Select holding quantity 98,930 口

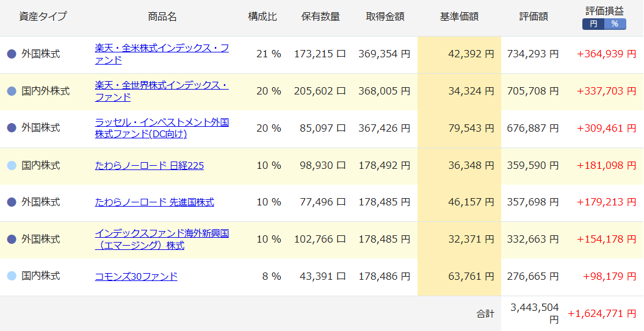[x=323, y=165]
